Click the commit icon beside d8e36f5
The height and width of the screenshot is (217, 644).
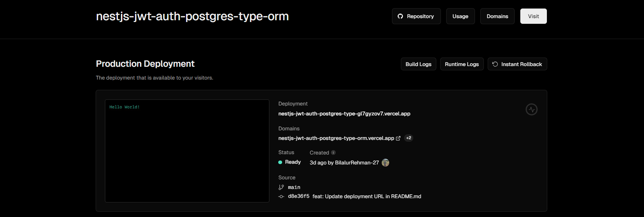[281, 196]
